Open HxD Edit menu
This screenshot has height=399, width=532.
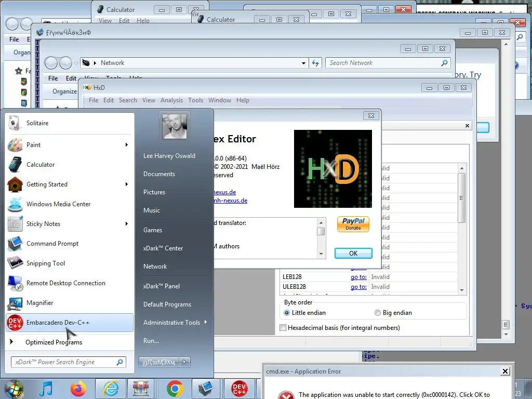click(109, 100)
